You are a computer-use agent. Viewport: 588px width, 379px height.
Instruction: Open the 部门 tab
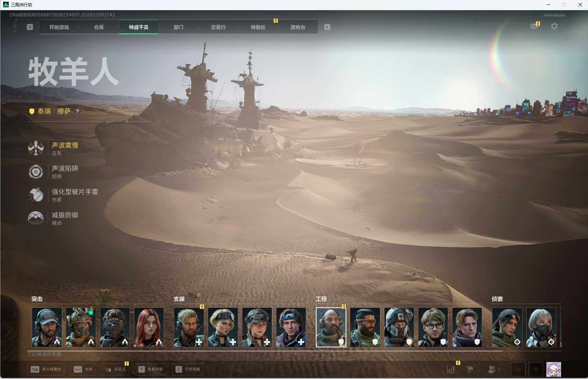(x=178, y=27)
